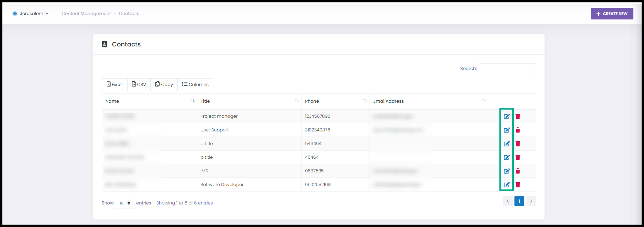Select page 1 in pagination
Image resolution: width=644 pixels, height=227 pixels.
pos(519,201)
